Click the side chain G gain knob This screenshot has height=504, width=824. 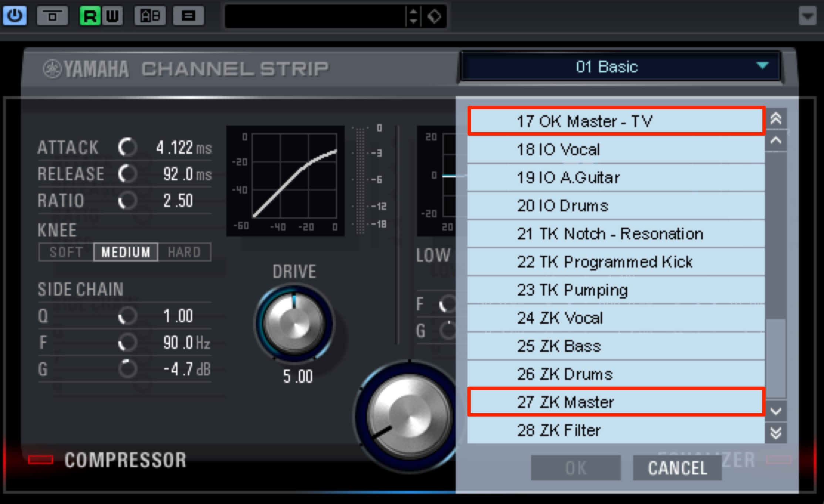(128, 369)
